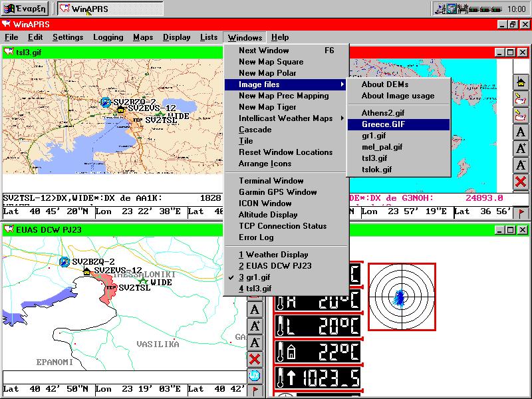
Task: Switch to 4 tsl3.gif window
Action: (x=285, y=289)
